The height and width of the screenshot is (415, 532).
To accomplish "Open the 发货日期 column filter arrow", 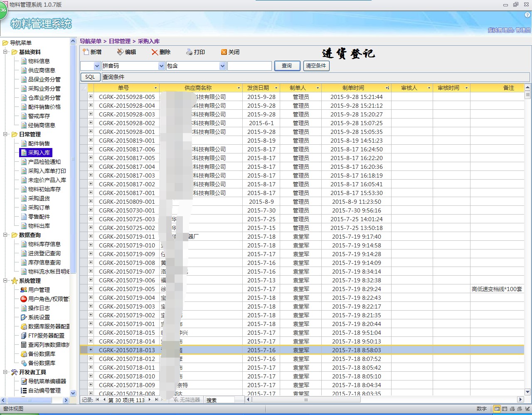I will click(276, 88).
